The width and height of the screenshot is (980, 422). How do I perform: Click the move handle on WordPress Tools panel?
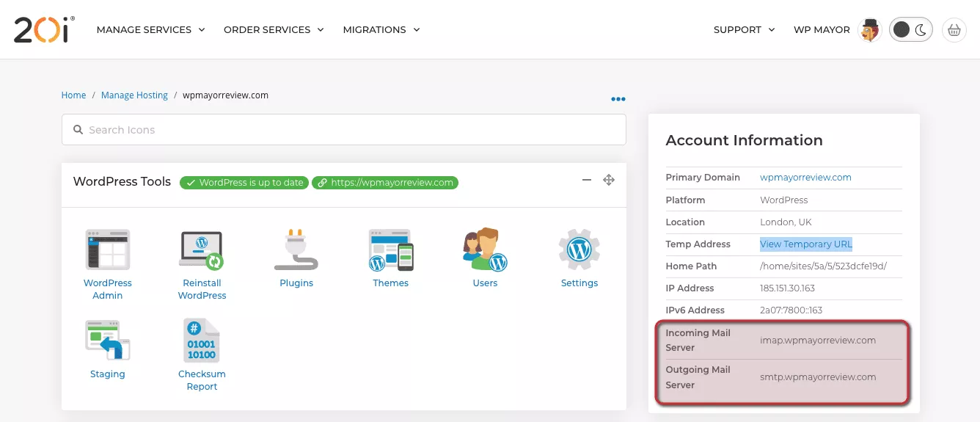click(x=609, y=180)
